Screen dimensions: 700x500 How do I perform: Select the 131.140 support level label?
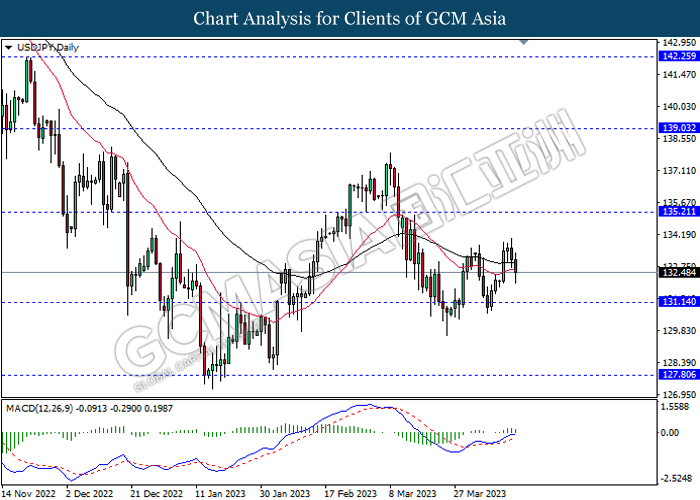679,302
